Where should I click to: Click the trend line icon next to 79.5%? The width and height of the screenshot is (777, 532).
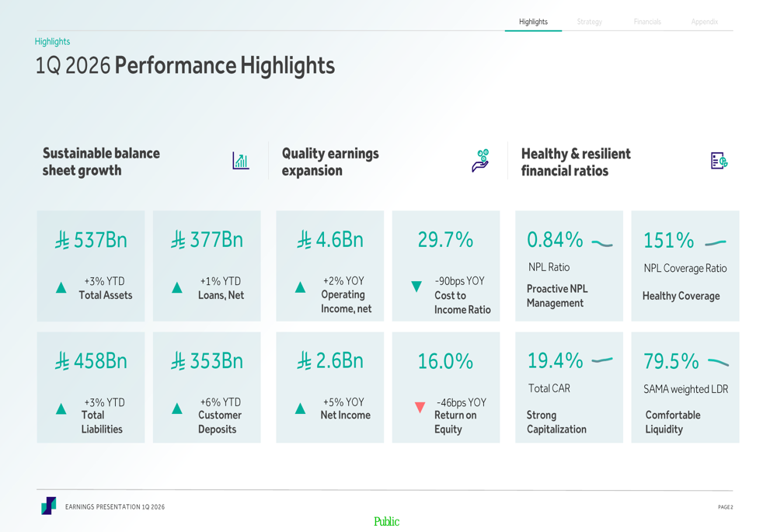point(719,363)
